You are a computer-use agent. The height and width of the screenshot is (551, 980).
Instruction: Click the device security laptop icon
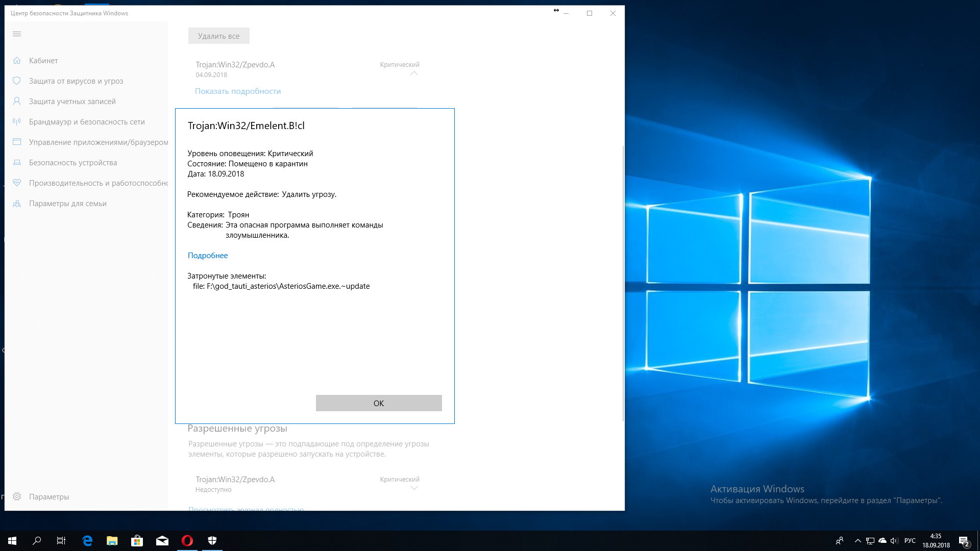coord(17,163)
